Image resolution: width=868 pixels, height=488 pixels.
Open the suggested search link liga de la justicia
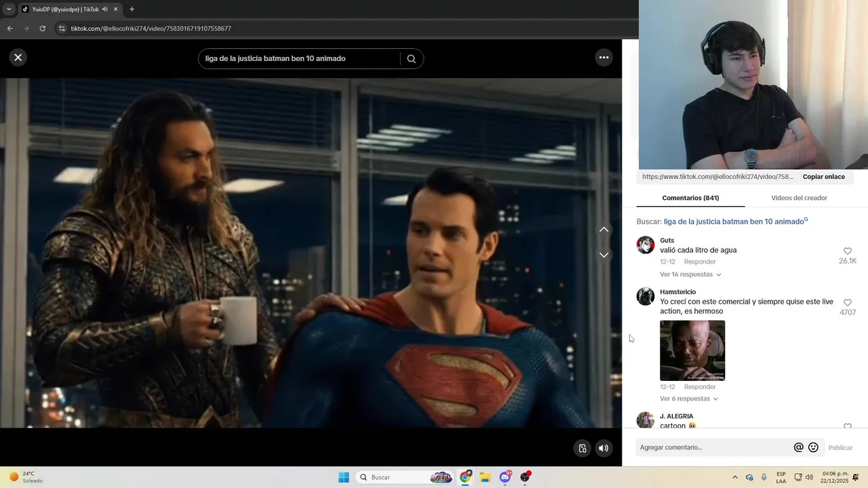(735, 222)
